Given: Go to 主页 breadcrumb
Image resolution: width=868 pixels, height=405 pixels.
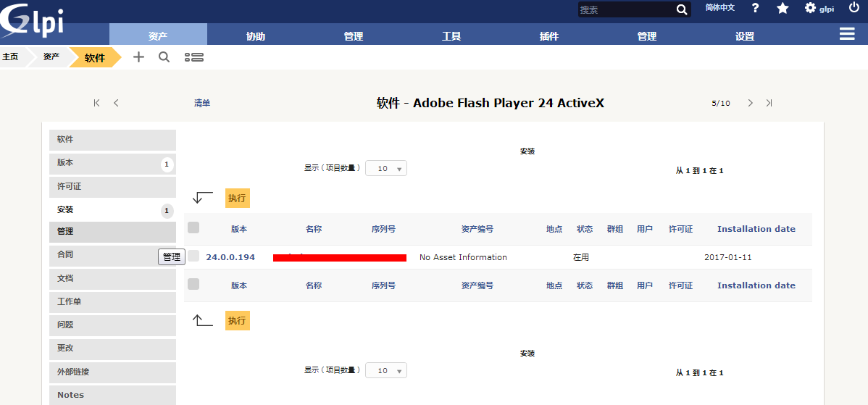Looking at the screenshot, I should pos(10,57).
